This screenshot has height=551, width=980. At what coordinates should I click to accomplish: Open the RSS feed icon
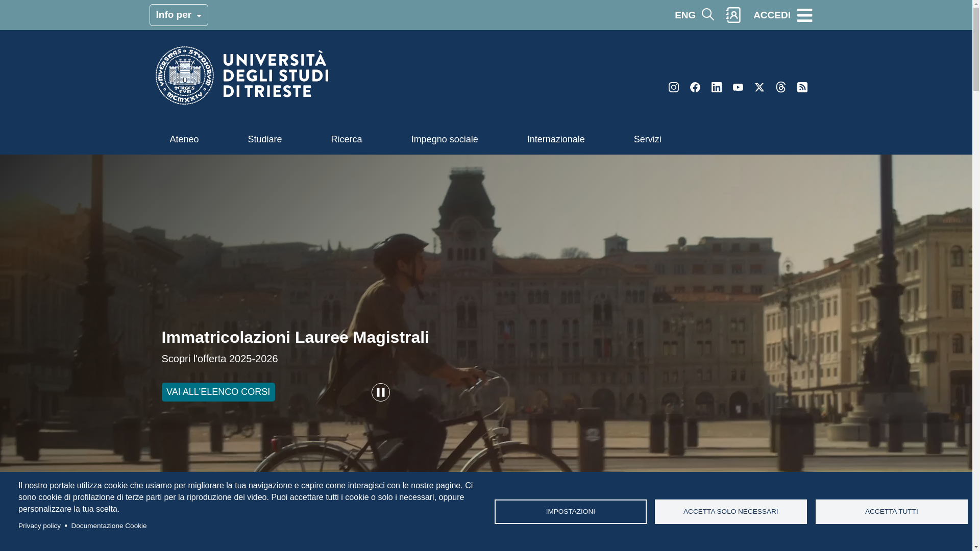pos(802,87)
